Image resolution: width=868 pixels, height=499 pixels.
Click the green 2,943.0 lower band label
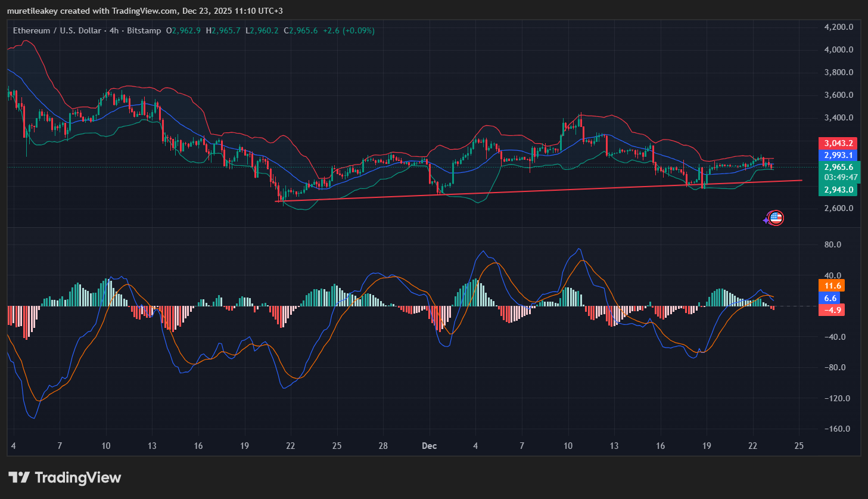(x=838, y=190)
